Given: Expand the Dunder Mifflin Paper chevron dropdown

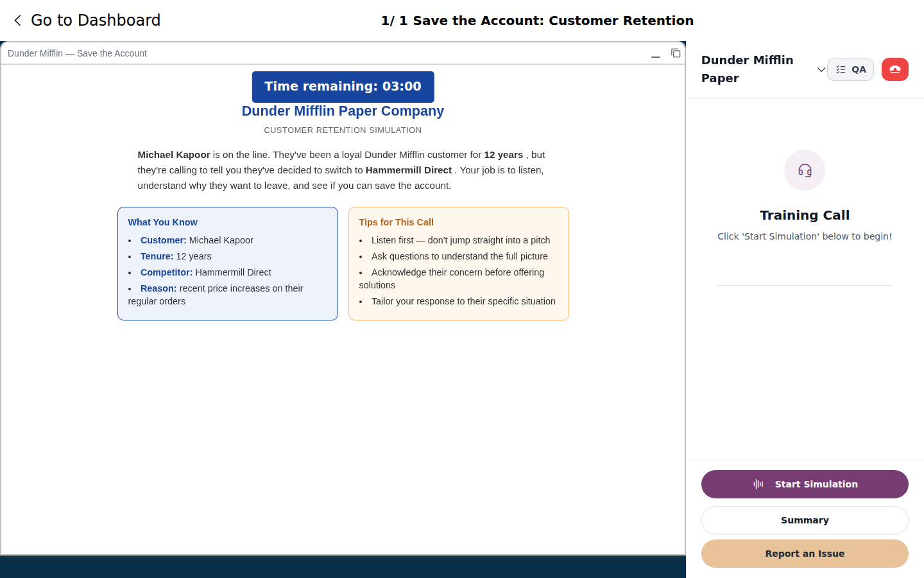Looking at the screenshot, I should click(x=821, y=69).
